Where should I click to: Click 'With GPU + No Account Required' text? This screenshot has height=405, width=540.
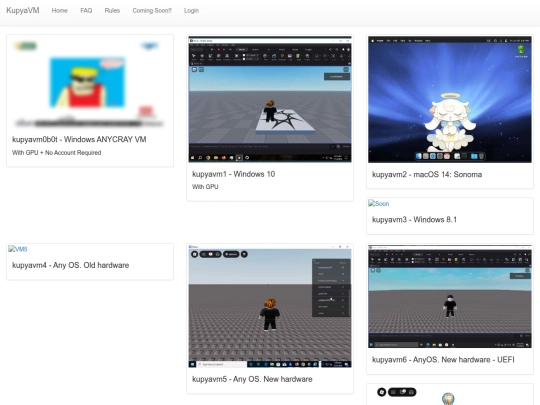pyautogui.click(x=56, y=153)
